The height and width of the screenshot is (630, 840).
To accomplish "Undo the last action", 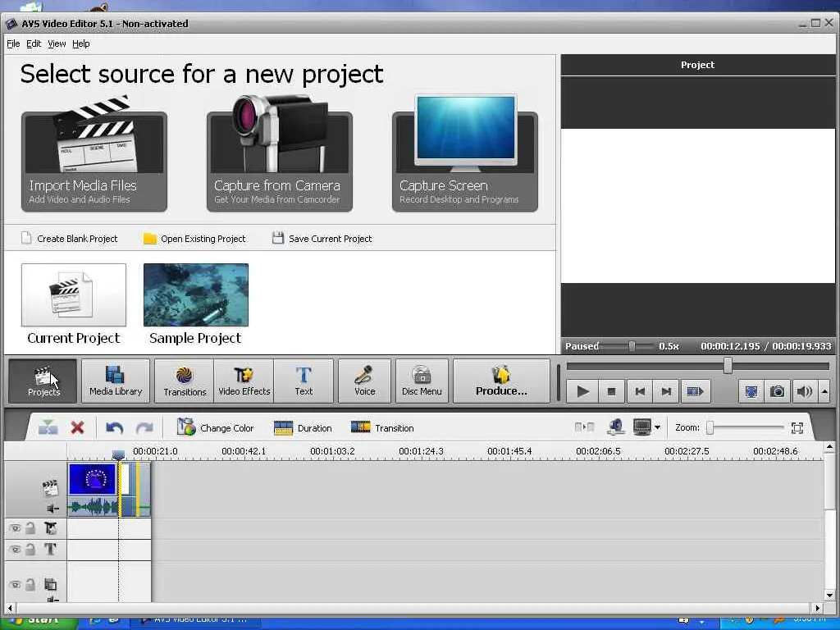I will [115, 427].
